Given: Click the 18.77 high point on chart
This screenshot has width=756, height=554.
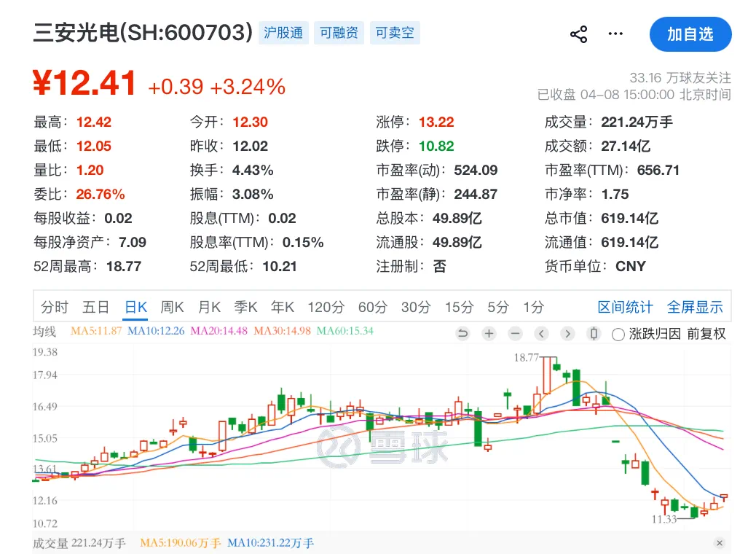Looking at the screenshot, I should tap(548, 359).
